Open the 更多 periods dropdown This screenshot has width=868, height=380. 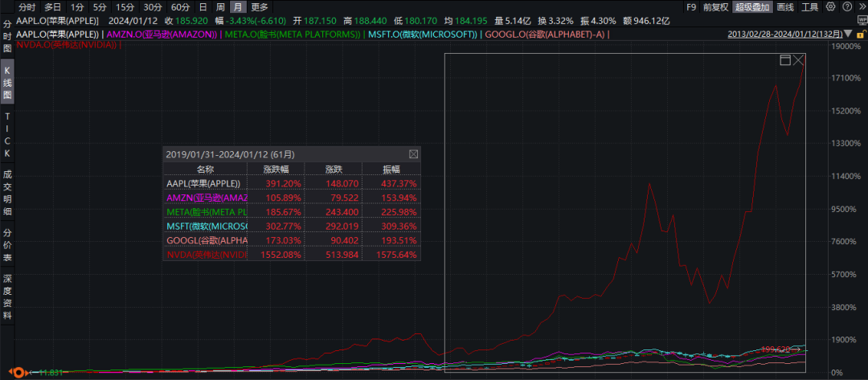coord(259,7)
